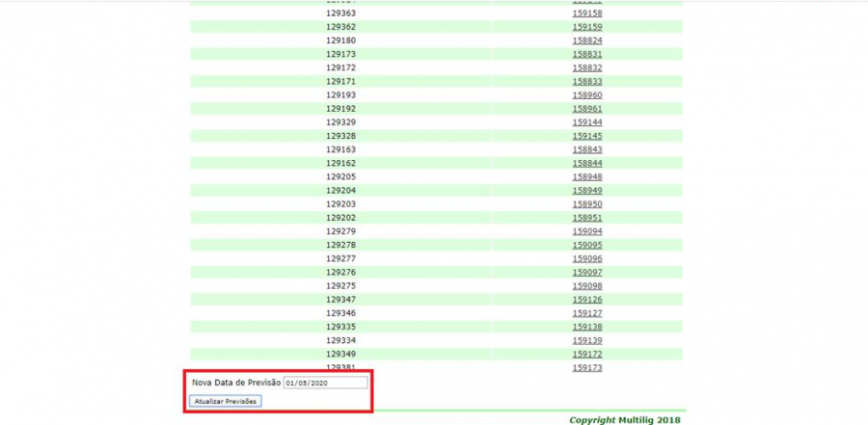Open record link 158824
This screenshot has width=868, height=425.
click(586, 40)
